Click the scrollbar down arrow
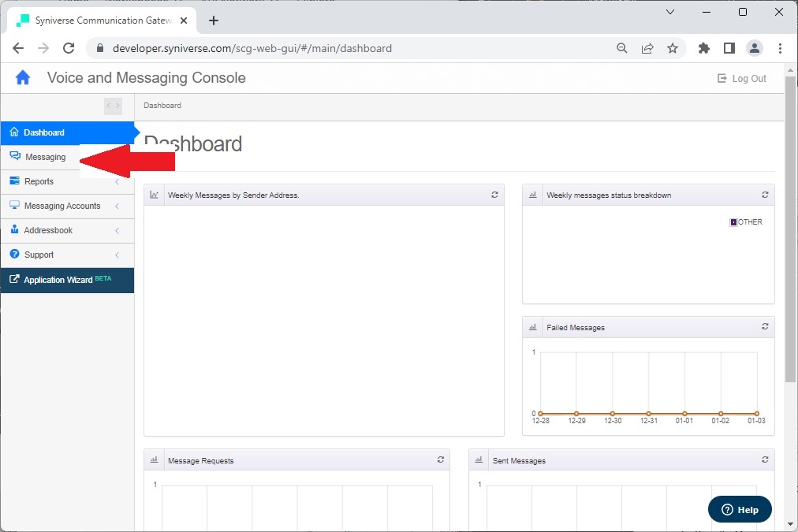This screenshot has height=532, width=798. click(790, 524)
